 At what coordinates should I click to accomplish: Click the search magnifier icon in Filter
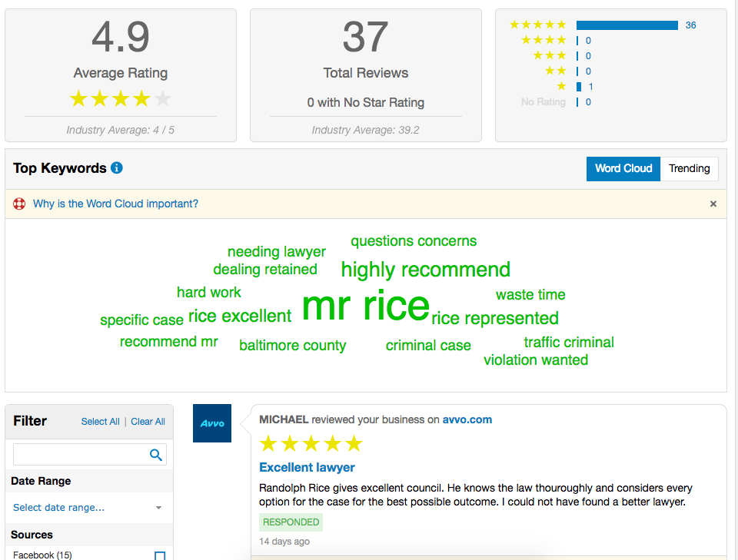tap(156, 455)
